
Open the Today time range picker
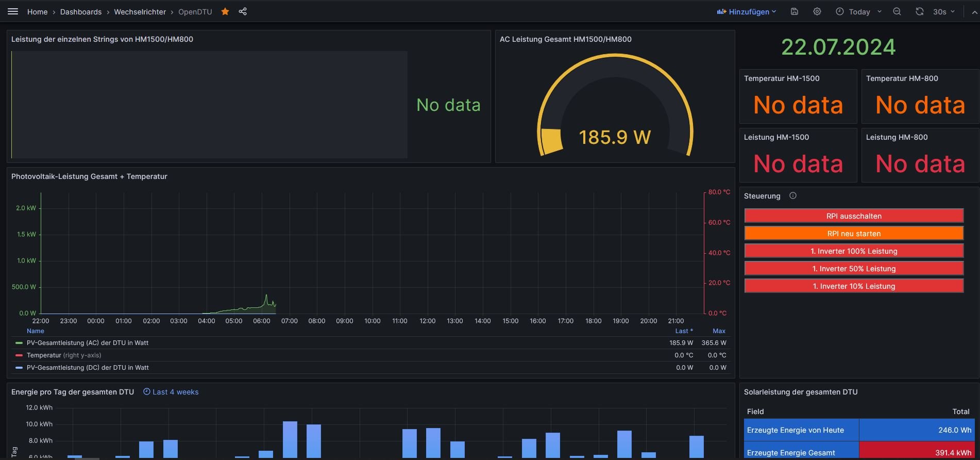[858, 11]
